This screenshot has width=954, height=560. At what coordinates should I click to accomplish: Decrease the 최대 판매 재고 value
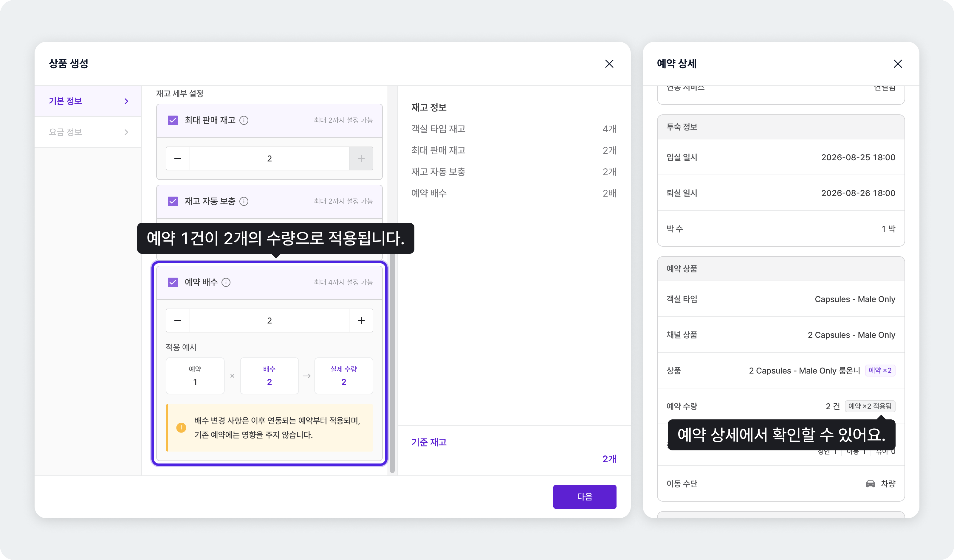tap(178, 158)
